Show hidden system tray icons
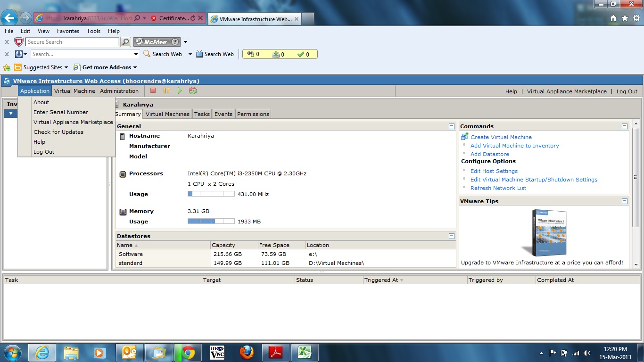 pos(541,353)
